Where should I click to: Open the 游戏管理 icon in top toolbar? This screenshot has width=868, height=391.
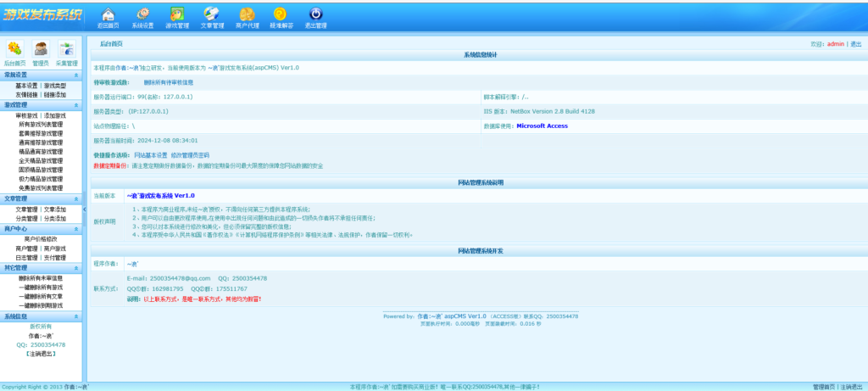[x=176, y=14]
